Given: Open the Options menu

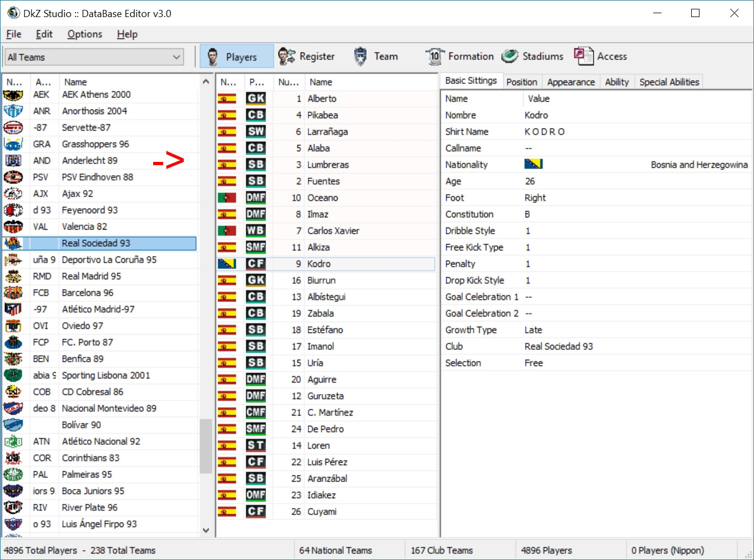Looking at the screenshot, I should pos(85,34).
